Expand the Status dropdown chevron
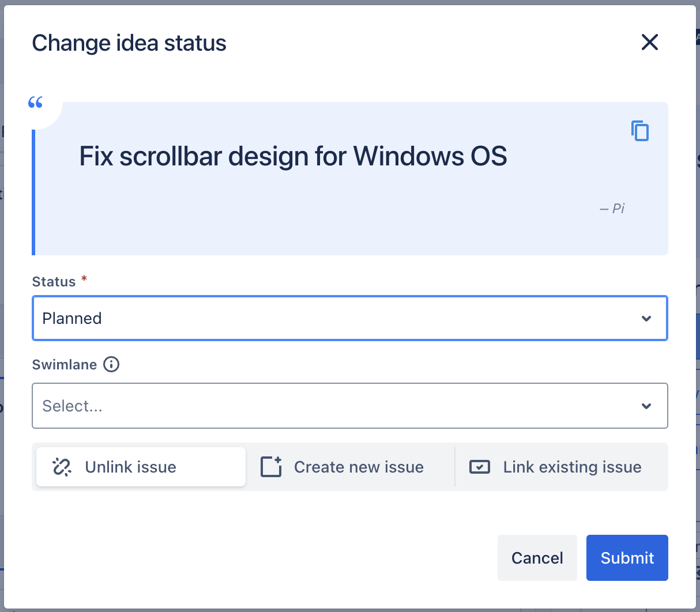This screenshot has height=612, width=700. [646, 319]
